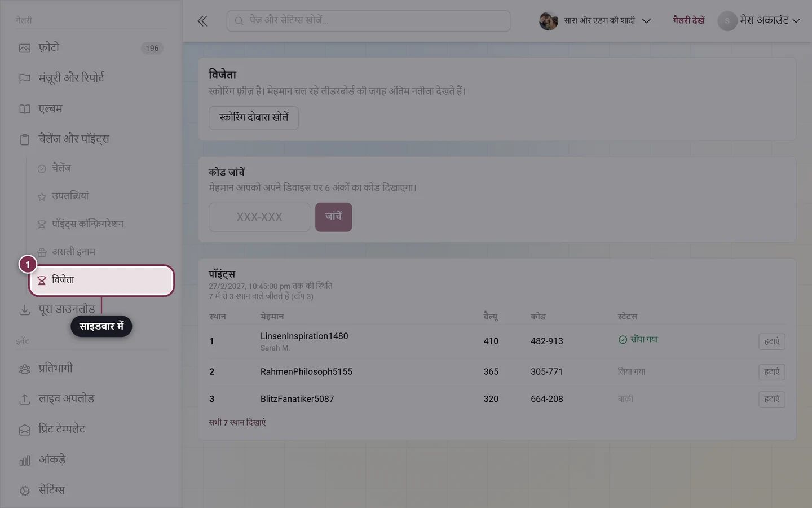Click the जांचें verify button
Viewport: 812px width, 508px height.
333,217
